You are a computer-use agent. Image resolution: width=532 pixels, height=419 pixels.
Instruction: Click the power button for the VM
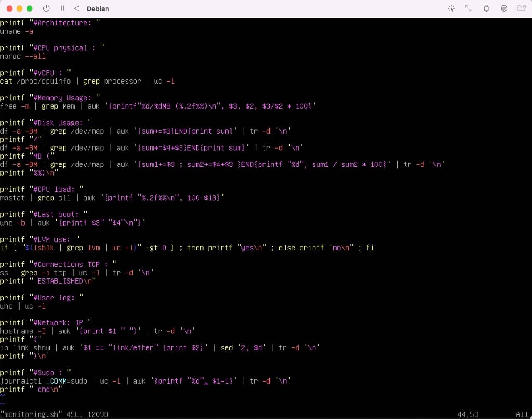point(46,8)
